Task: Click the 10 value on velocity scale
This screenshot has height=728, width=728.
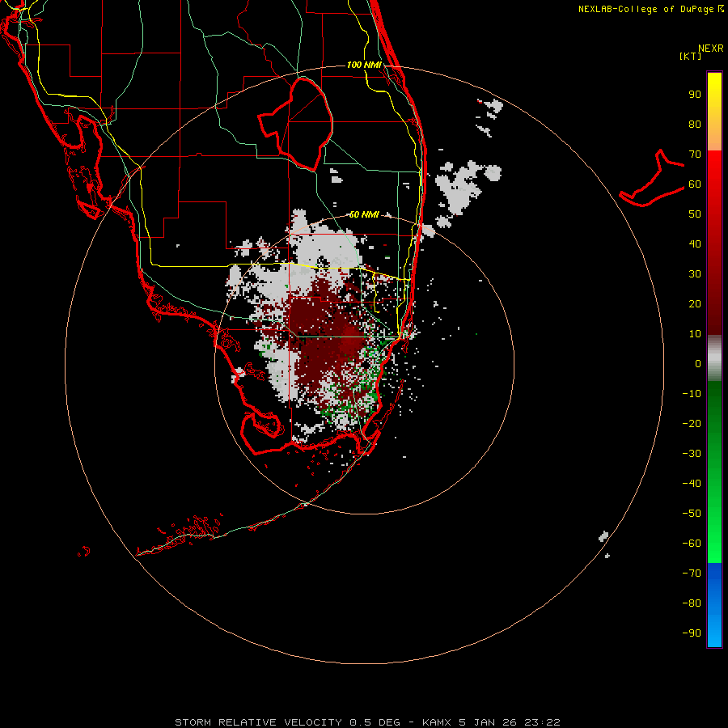Action: coord(695,334)
